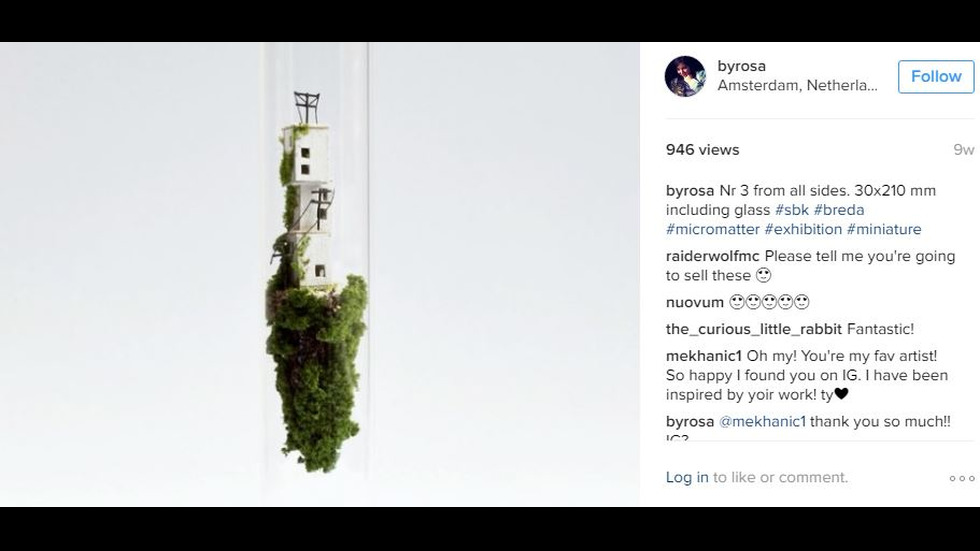Open mekhanic1 commenter profile

tap(703, 356)
